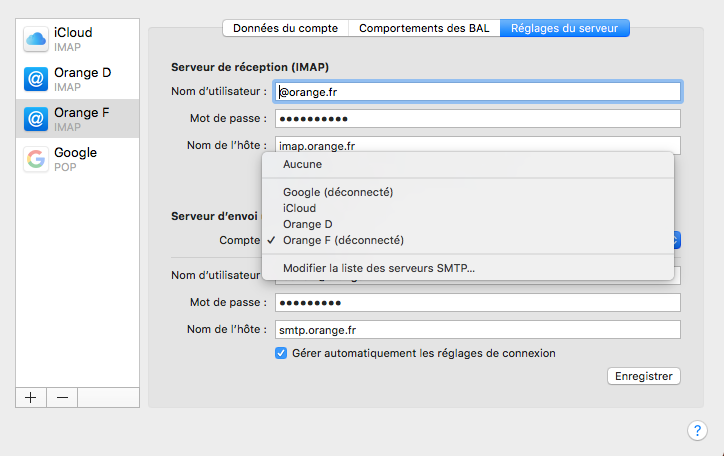Untick Gérer automatiquement les réglages de connexion
The image size is (724, 456).
281,354
